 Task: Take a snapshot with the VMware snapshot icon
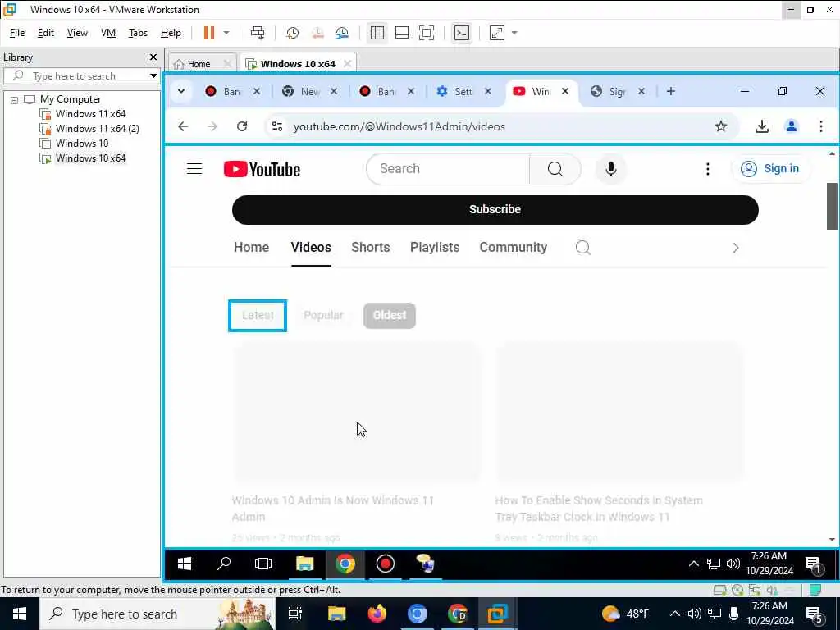point(293,33)
